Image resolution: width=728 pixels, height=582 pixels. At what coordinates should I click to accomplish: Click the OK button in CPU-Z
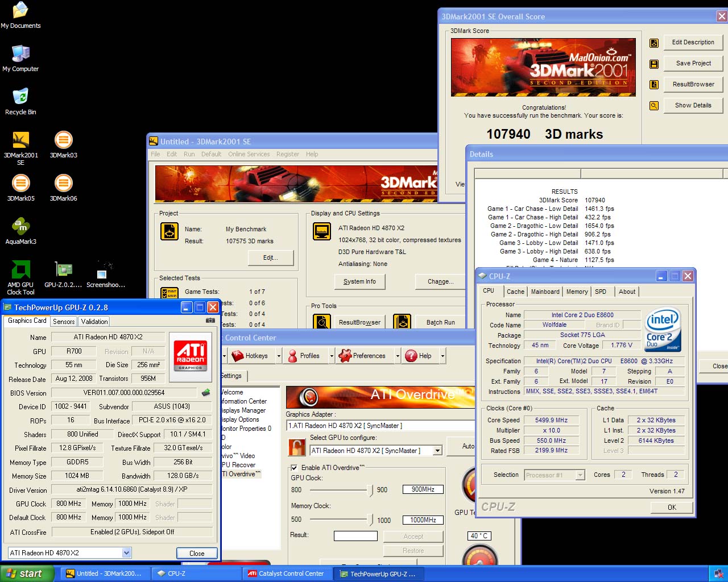(x=672, y=508)
